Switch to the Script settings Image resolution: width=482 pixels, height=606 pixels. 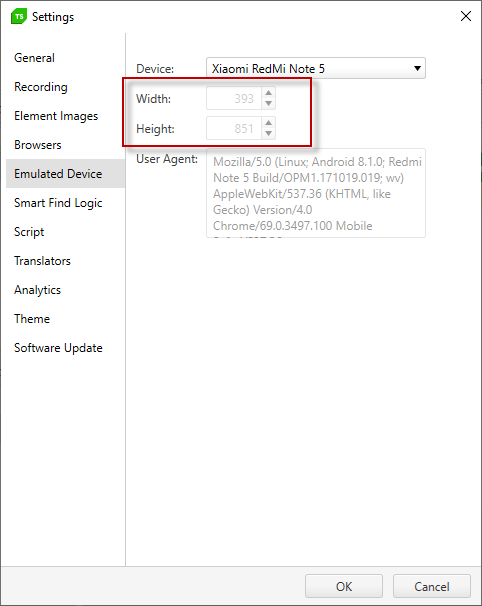click(x=65, y=232)
